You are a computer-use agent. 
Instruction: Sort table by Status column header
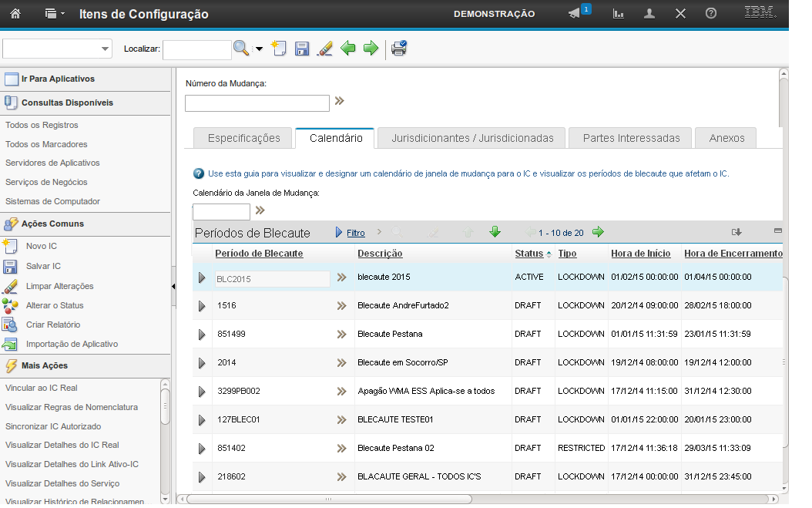(x=528, y=254)
